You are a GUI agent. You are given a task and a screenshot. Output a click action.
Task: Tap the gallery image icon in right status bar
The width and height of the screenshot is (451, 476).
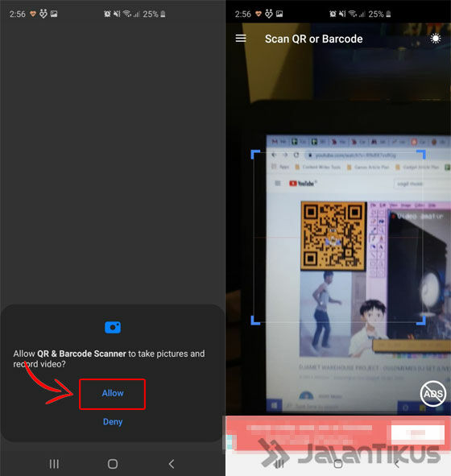point(279,14)
